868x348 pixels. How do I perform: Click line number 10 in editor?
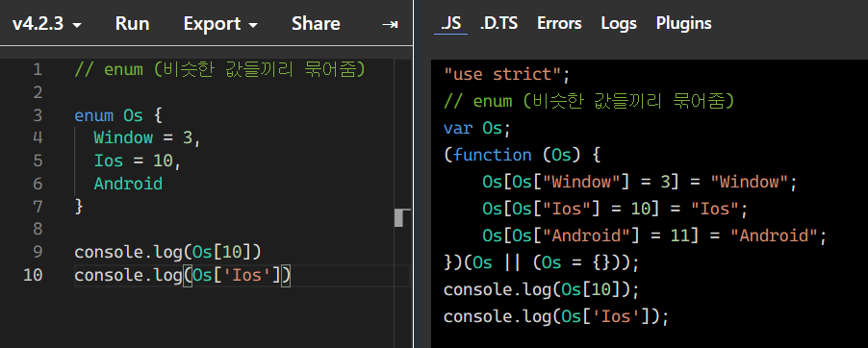pos(33,274)
